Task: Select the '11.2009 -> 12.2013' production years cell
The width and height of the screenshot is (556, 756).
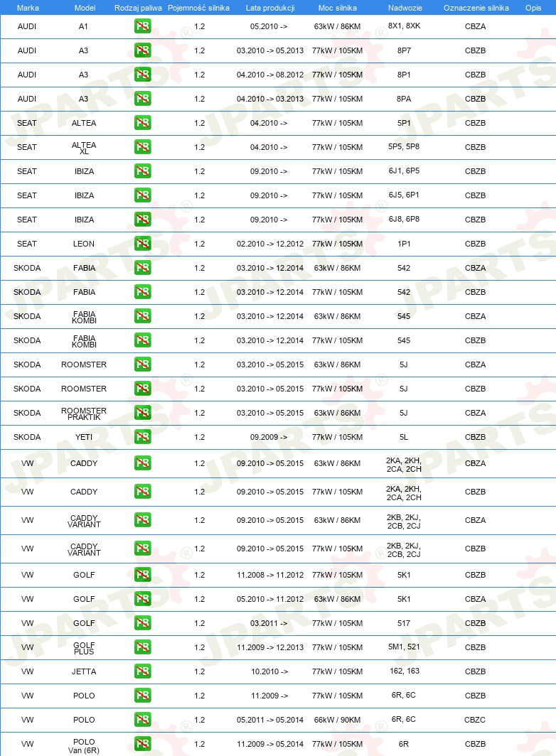Action: pyautogui.click(x=269, y=647)
